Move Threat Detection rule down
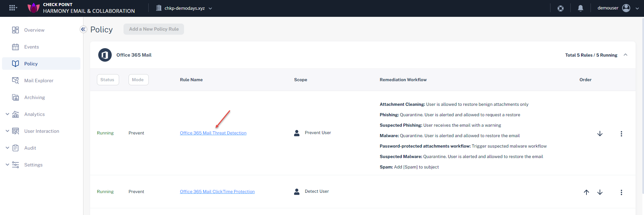Viewport: 644px width, 215px height. click(600, 134)
